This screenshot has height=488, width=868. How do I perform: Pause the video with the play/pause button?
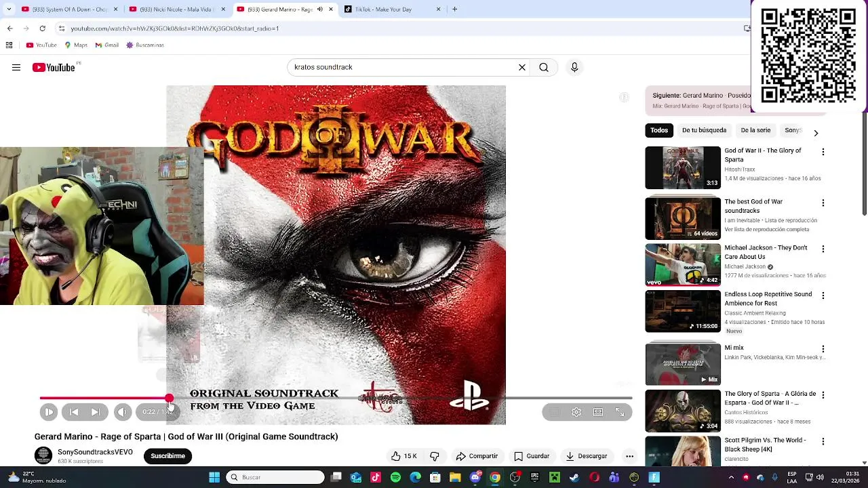click(49, 411)
